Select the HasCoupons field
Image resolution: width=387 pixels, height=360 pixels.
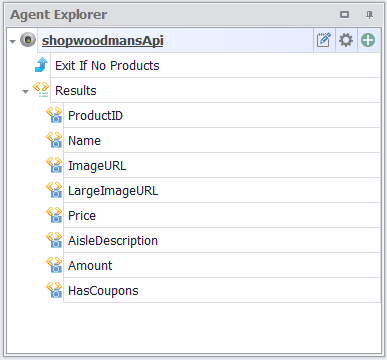(x=222, y=290)
